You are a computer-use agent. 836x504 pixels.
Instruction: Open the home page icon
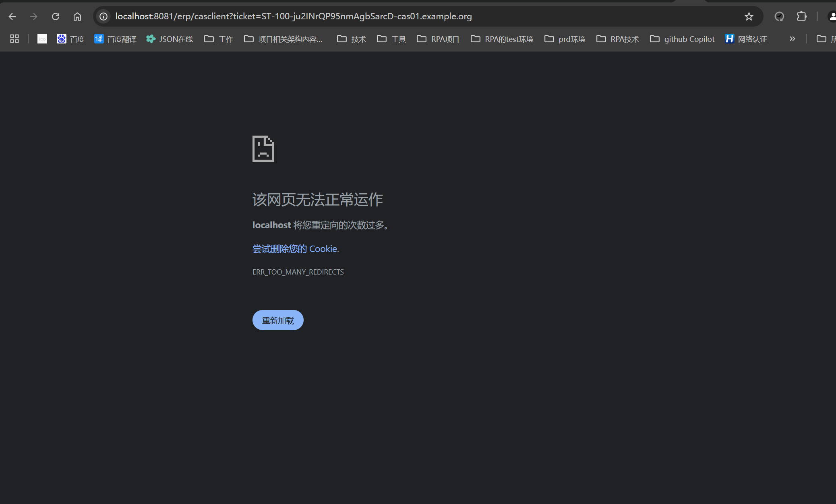click(77, 17)
